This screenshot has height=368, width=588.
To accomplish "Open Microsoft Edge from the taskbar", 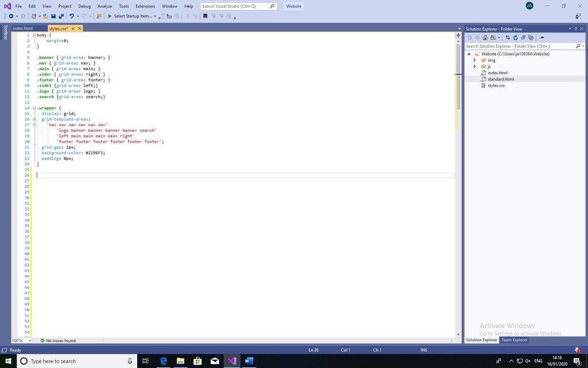I will pyautogui.click(x=164, y=361).
